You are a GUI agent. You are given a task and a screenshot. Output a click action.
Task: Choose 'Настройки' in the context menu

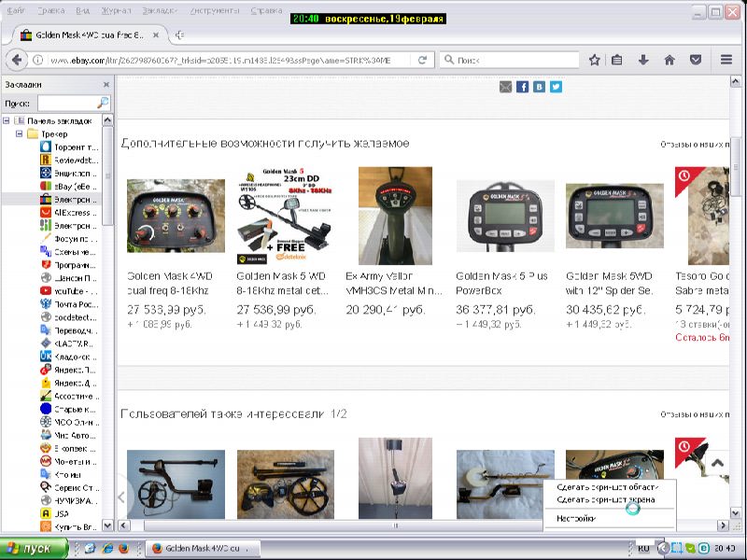575,518
